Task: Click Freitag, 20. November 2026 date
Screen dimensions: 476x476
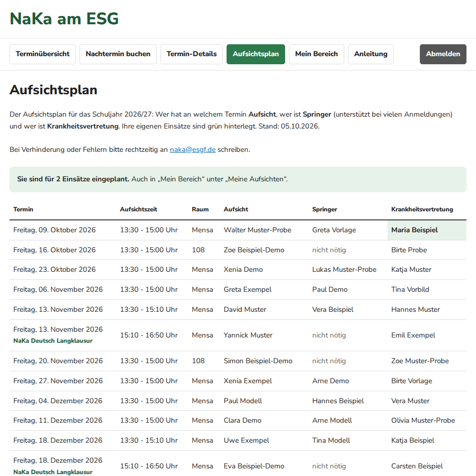Action: (58, 361)
